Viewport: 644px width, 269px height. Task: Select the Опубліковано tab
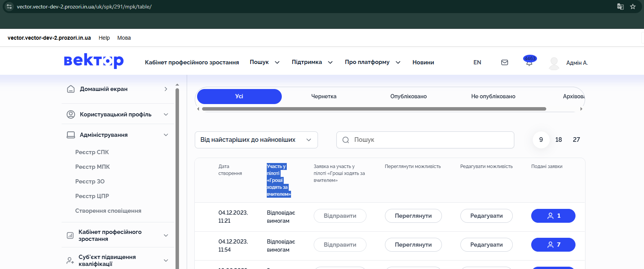tap(408, 96)
